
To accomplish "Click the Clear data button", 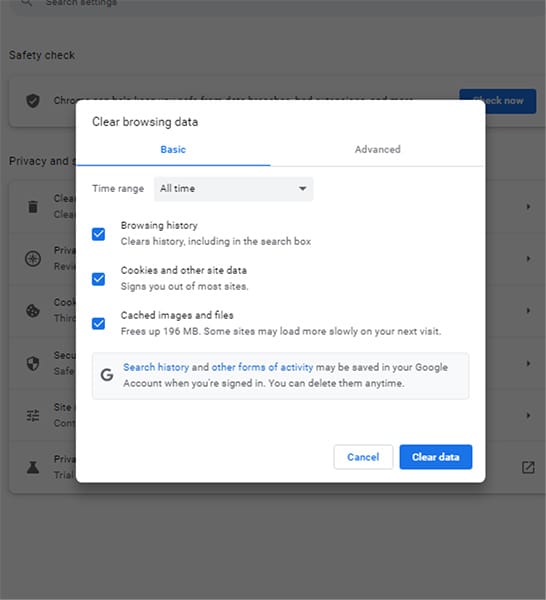I will (x=436, y=457).
